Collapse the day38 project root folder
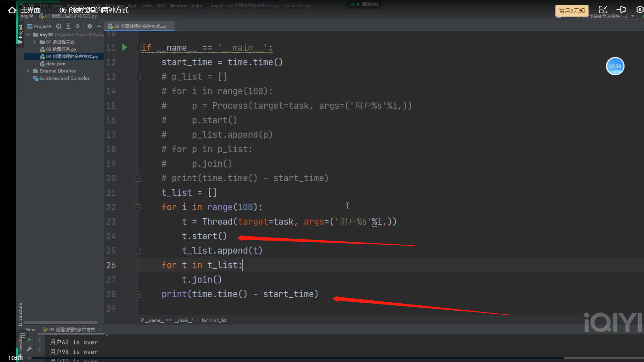 click(28, 35)
